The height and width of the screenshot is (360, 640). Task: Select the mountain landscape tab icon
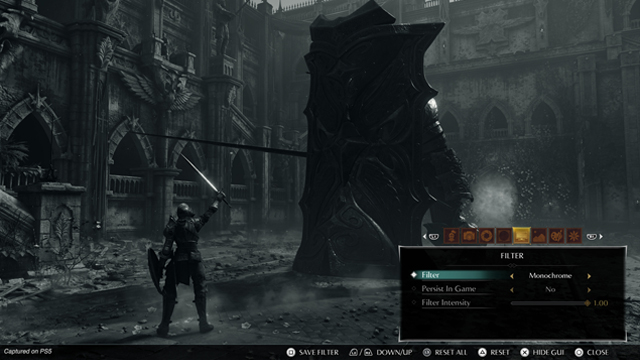[539, 236]
